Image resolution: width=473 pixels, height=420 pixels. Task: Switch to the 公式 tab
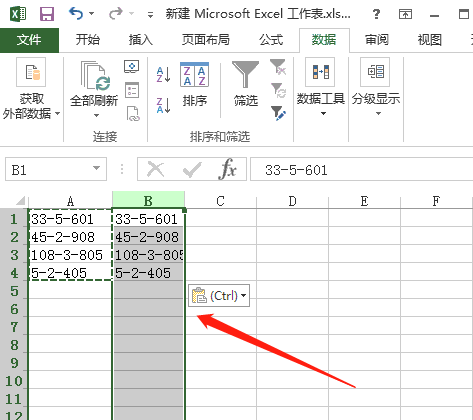(x=271, y=40)
